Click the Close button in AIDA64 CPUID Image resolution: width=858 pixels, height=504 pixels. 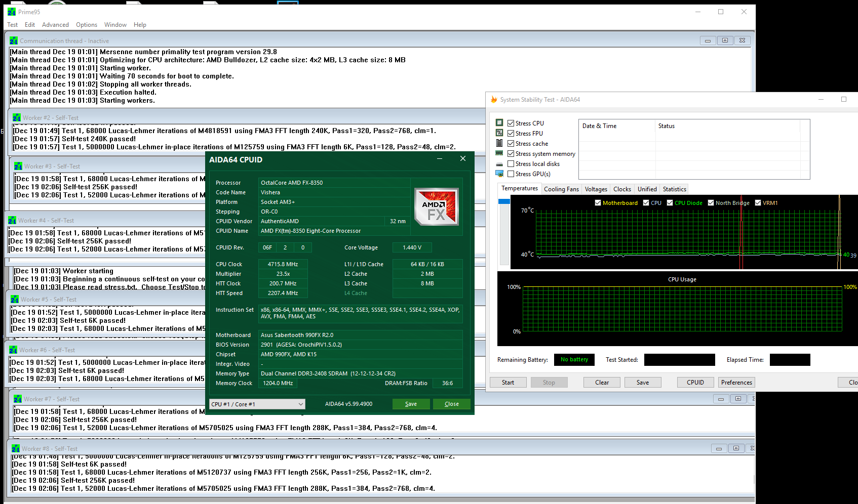point(452,404)
